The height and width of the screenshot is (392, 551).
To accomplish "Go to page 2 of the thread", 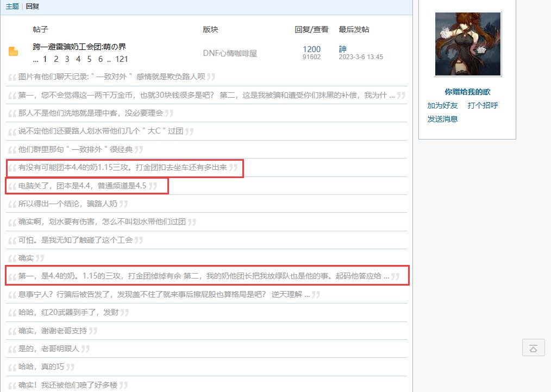I will 56,59.
